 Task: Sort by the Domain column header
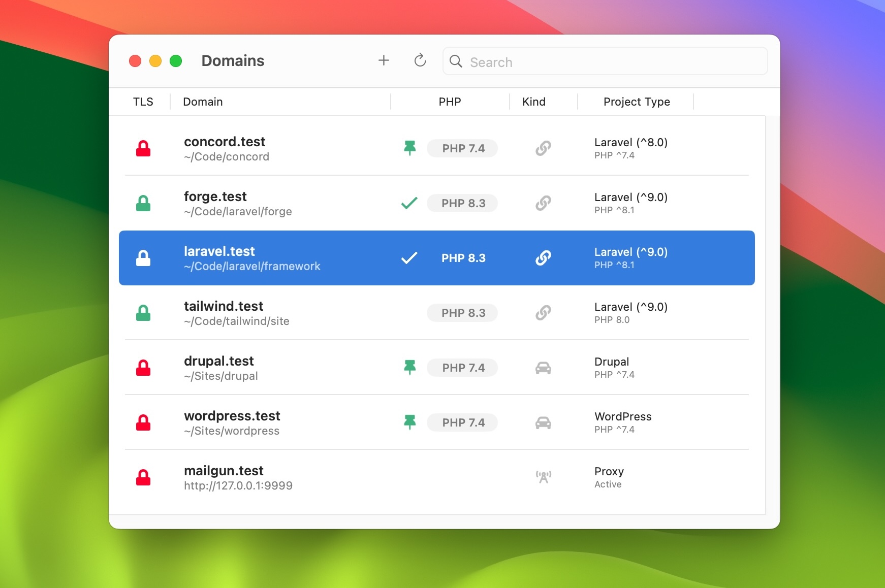(203, 102)
